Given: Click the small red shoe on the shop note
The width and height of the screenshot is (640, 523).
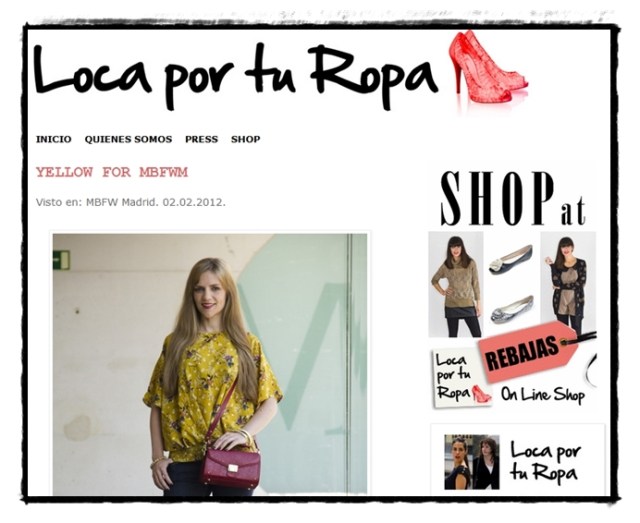Looking at the screenshot, I should 481,394.
